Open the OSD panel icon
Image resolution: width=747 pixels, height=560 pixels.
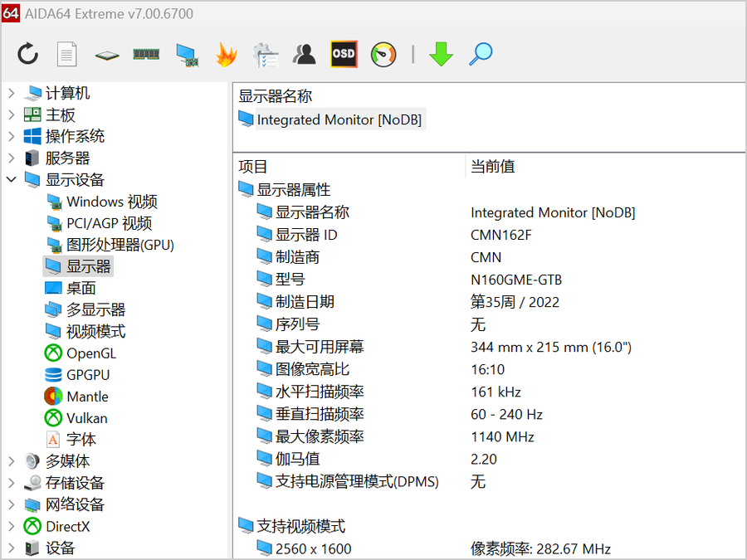[x=344, y=54]
